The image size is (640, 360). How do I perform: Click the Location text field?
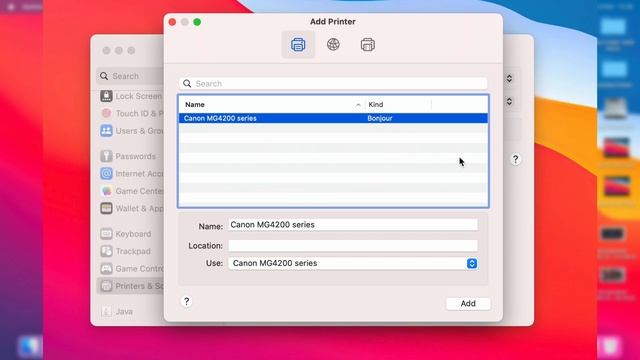353,246
